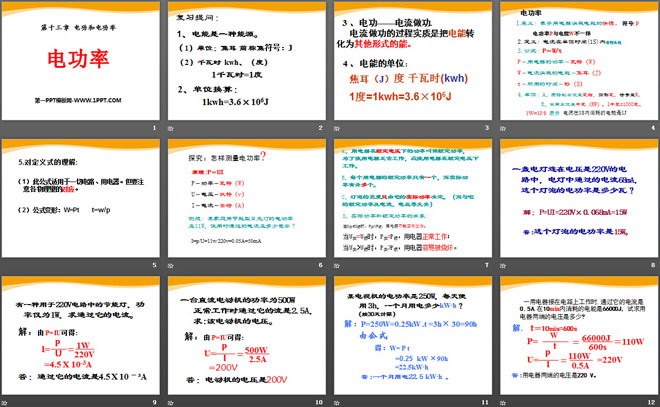Click slide number label "9"

(x=154, y=402)
